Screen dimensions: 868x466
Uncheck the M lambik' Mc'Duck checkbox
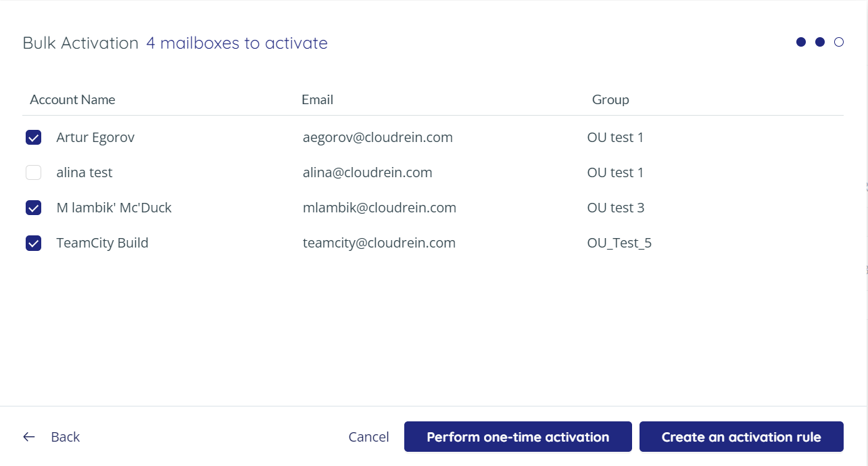[x=34, y=208]
